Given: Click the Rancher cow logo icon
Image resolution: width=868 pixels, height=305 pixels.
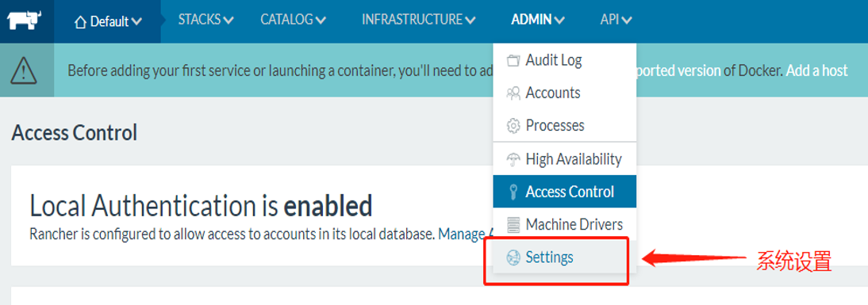Looking at the screenshot, I should [25, 21].
